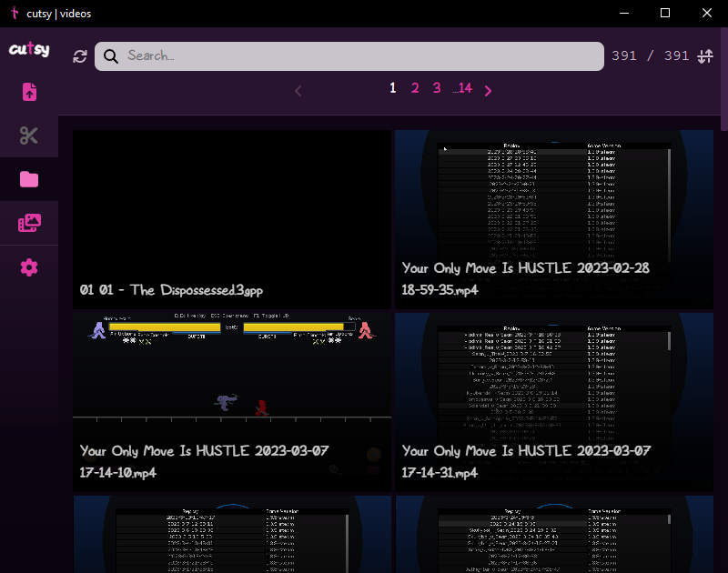The width and height of the screenshot is (728, 573).
Task: Select the scissors clip tool icon
Action: coord(29,136)
